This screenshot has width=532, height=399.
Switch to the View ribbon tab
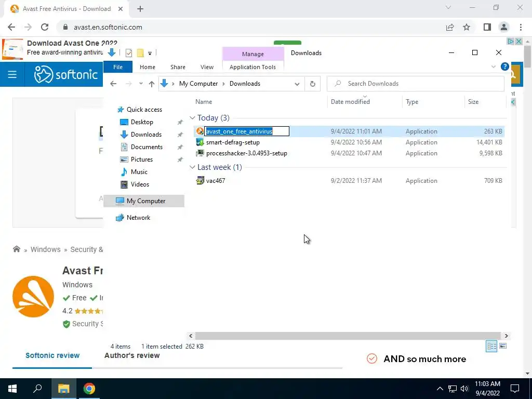tap(207, 67)
